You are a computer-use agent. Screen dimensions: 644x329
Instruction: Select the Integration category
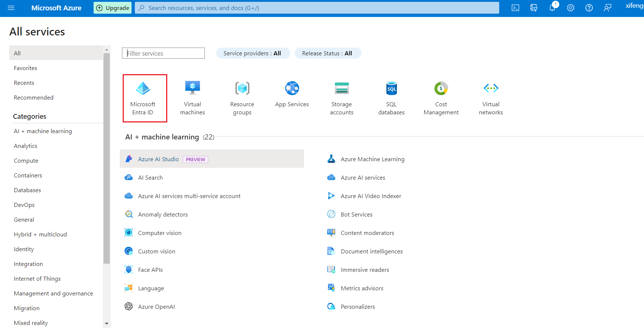28,264
